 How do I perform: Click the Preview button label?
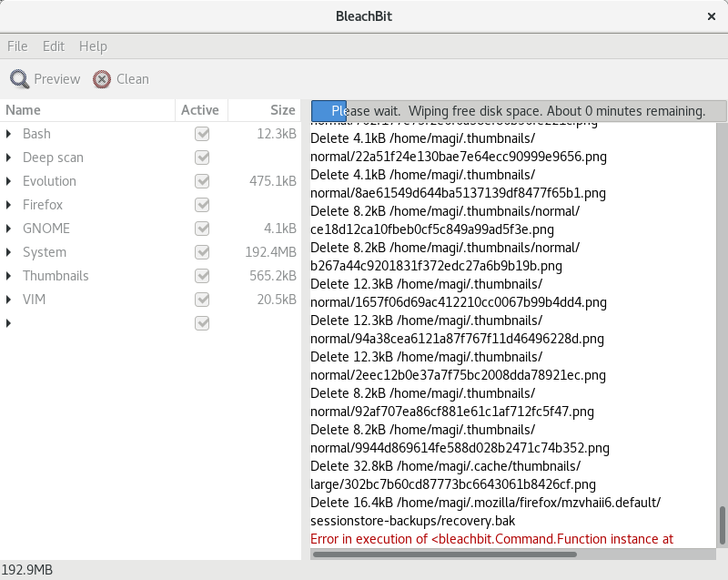57,79
